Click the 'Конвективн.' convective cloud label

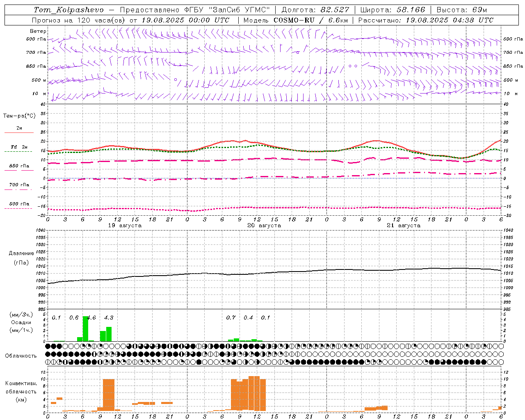coord(21,383)
